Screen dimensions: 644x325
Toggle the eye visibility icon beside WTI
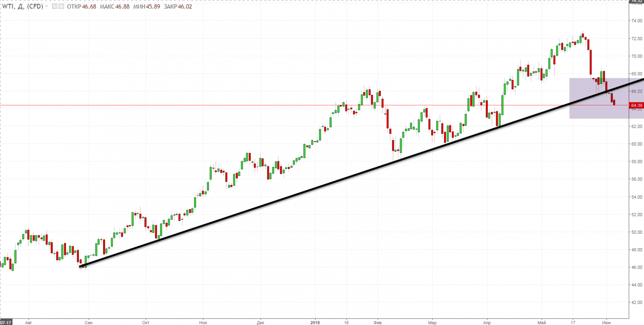click(55, 6)
